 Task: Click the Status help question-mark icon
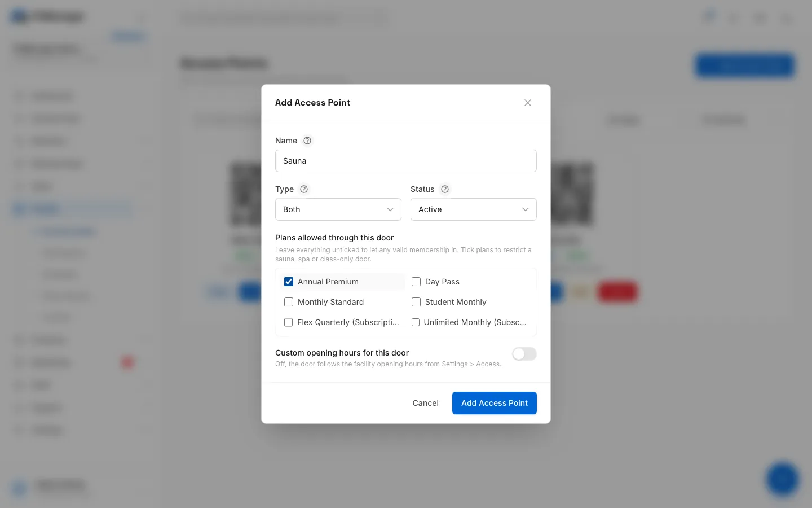click(x=445, y=189)
